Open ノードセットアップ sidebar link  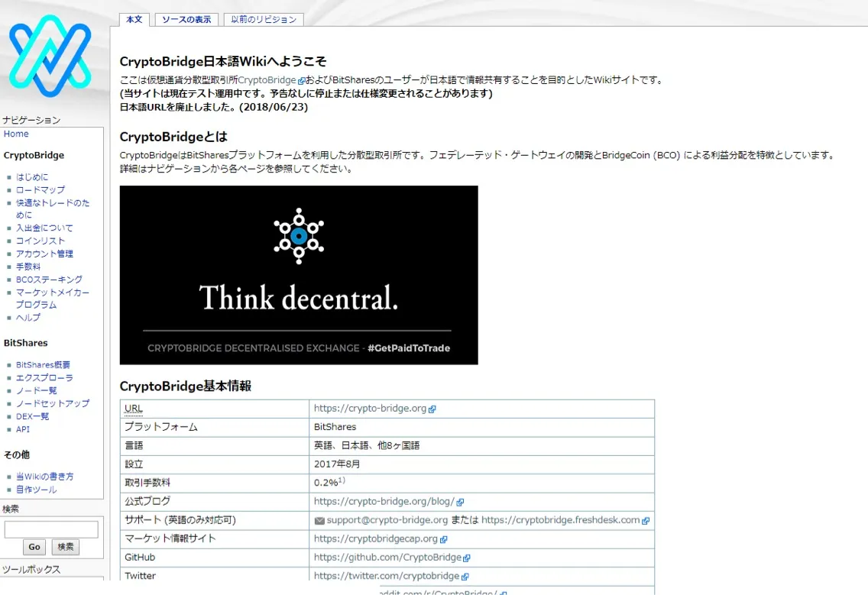53,403
